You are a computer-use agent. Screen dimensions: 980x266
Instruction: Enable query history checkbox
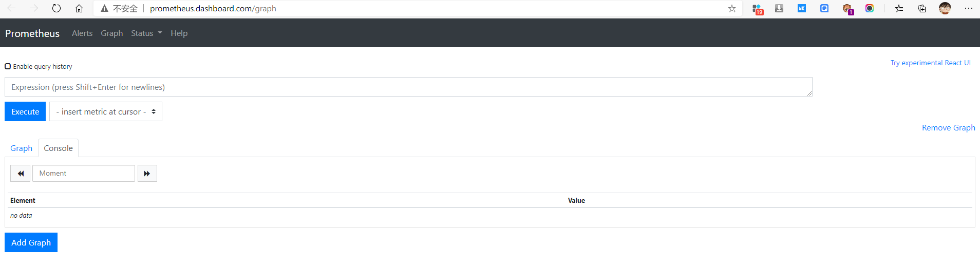pyautogui.click(x=8, y=66)
